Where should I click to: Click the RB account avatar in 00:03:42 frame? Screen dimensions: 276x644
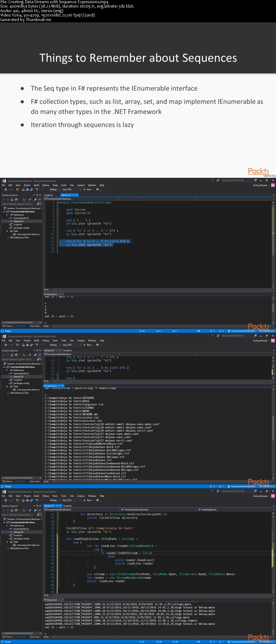pos(273,185)
